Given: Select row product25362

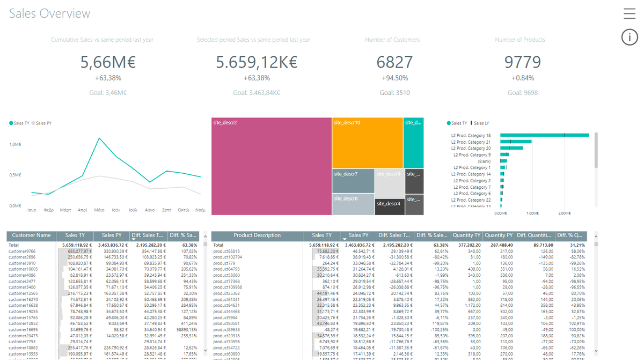Looking at the screenshot, I should point(400,293).
